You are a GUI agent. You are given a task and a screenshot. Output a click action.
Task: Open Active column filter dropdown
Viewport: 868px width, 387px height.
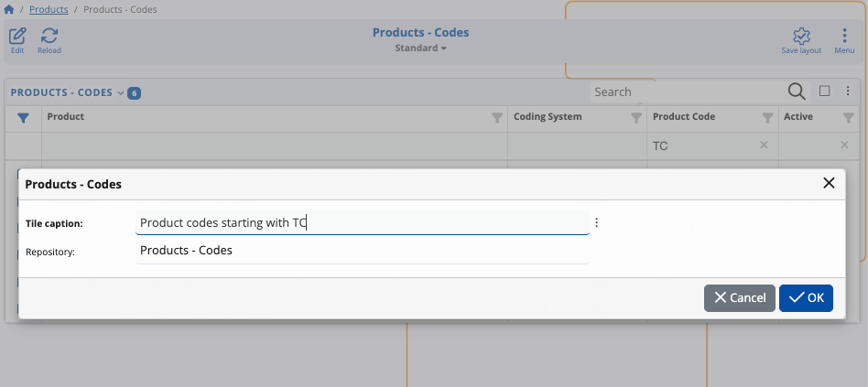(x=847, y=117)
